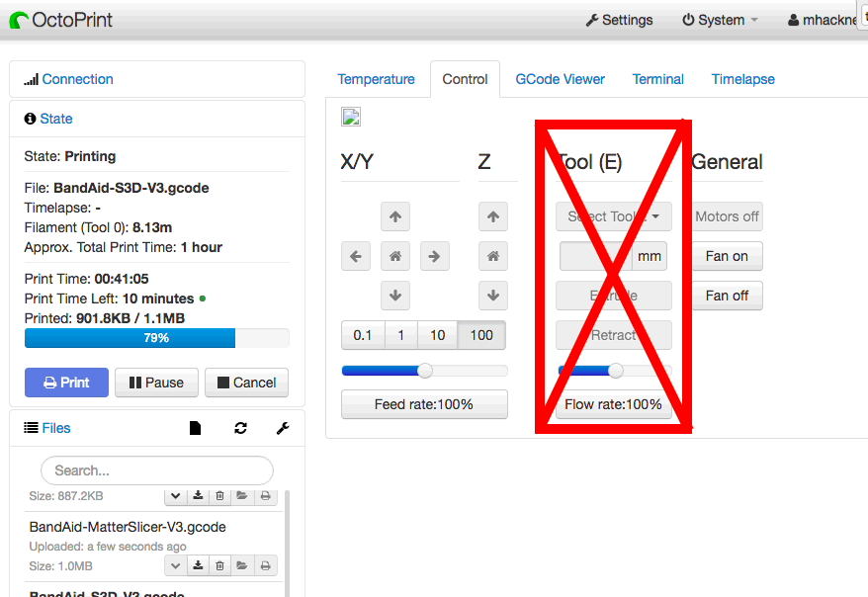Viewport: 868px width, 597px height.
Task: Switch to the Temperature tab
Action: [376, 79]
